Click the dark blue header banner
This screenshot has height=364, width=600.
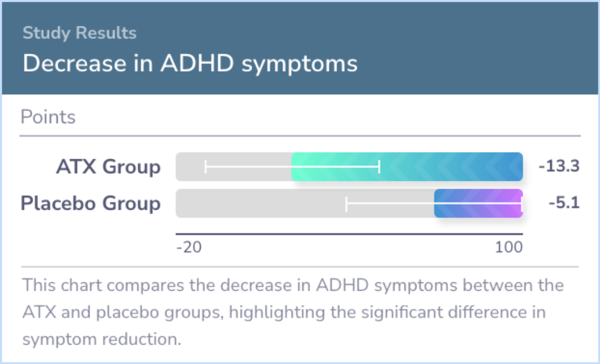(x=300, y=48)
